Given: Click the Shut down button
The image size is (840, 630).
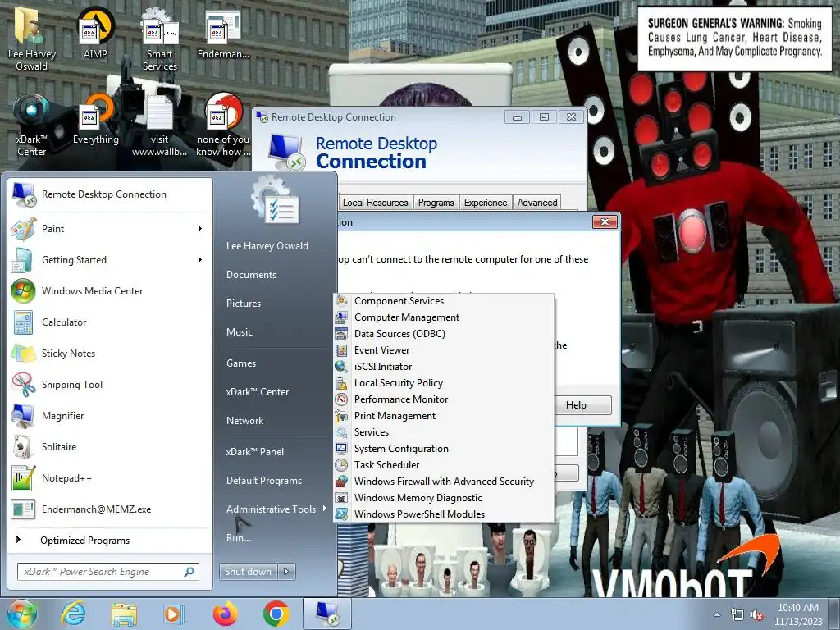Looking at the screenshot, I should click(x=249, y=572).
